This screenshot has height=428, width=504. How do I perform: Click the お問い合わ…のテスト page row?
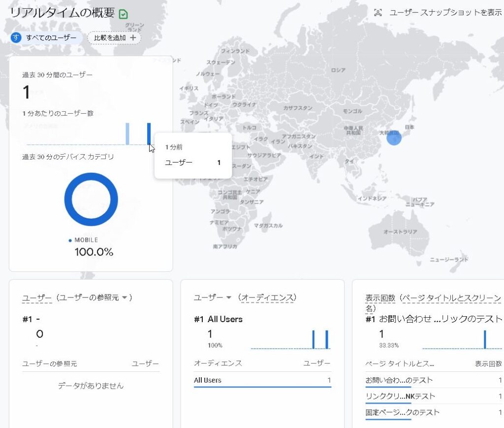click(x=399, y=380)
